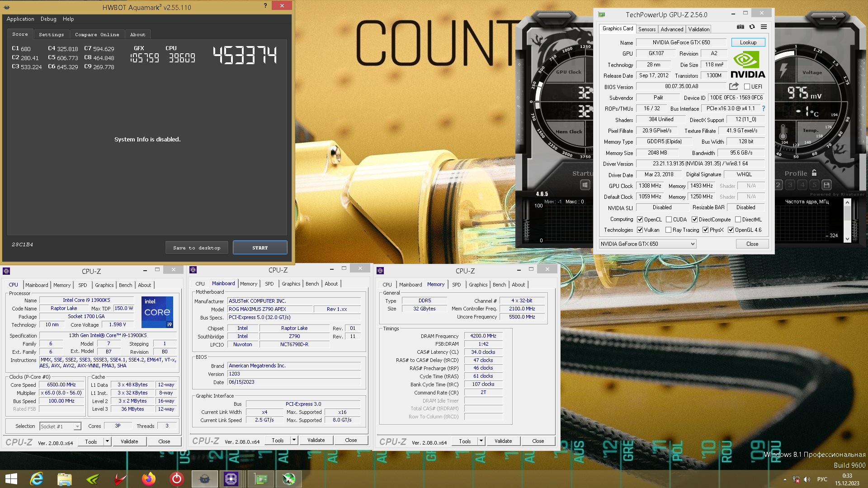The height and width of the screenshot is (488, 868).
Task: Toggle the OpenGL 4.6 checkbox
Action: 731,230
